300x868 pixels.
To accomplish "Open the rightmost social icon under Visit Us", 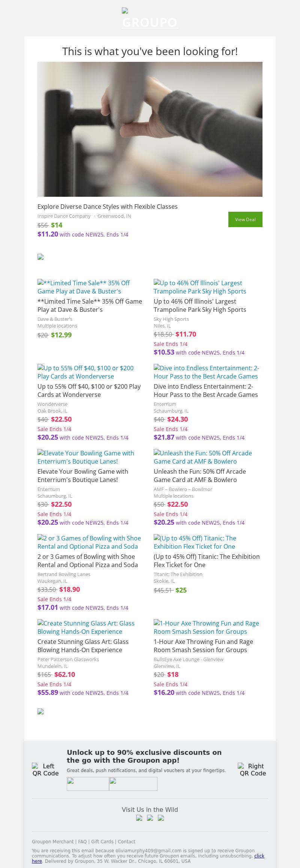I will [x=161, y=818].
